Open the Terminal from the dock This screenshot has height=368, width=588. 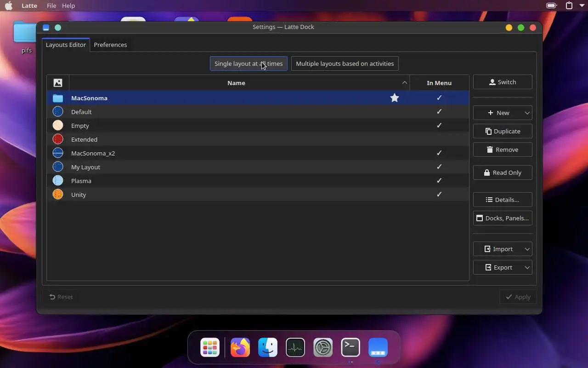point(351,347)
